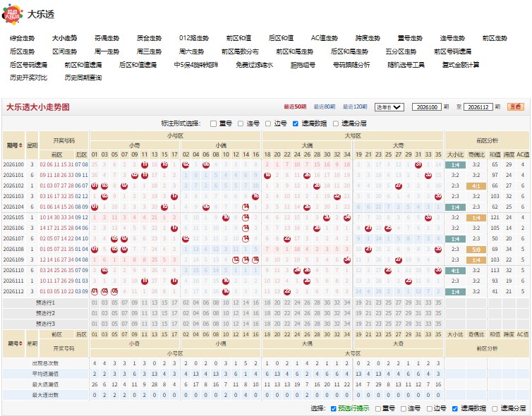
Task: Check 连号 in the row with 预选行提示
Action: point(404,408)
